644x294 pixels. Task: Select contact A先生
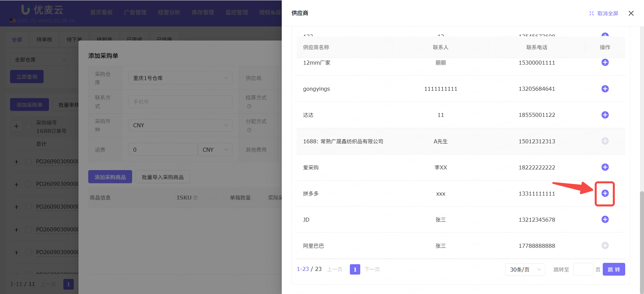pos(441,141)
